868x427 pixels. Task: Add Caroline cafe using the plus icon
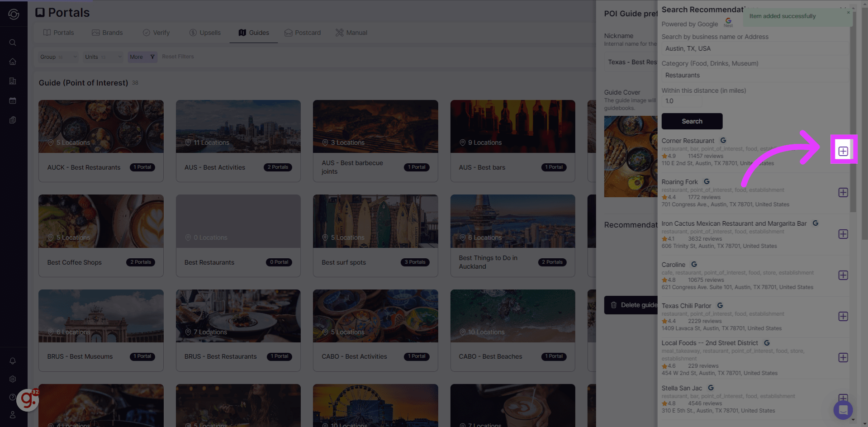[x=843, y=275]
